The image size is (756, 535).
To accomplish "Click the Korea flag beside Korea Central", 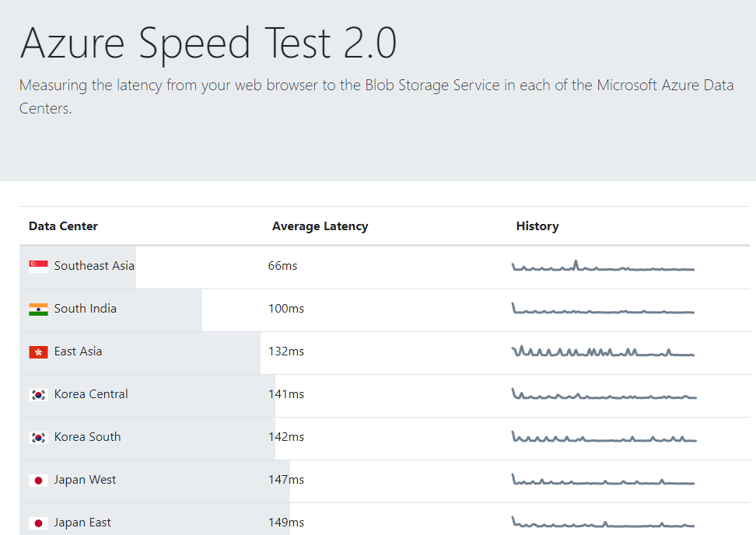I will pos(37,394).
